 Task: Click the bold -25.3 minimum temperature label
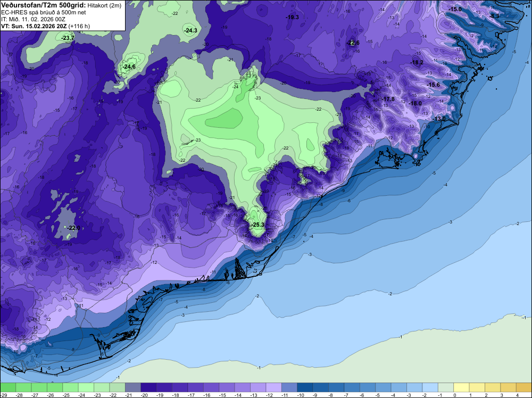(258, 225)
